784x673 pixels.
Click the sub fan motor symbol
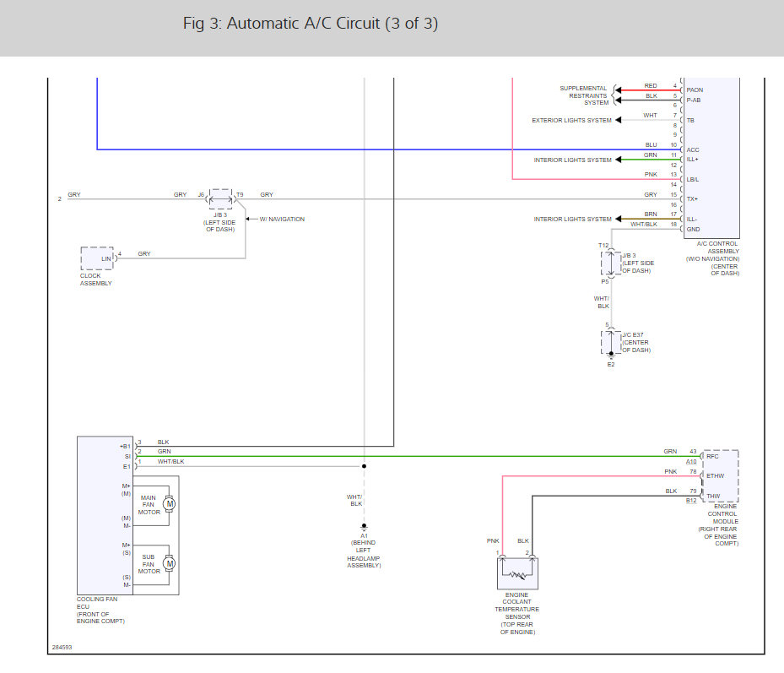point(170,563)
